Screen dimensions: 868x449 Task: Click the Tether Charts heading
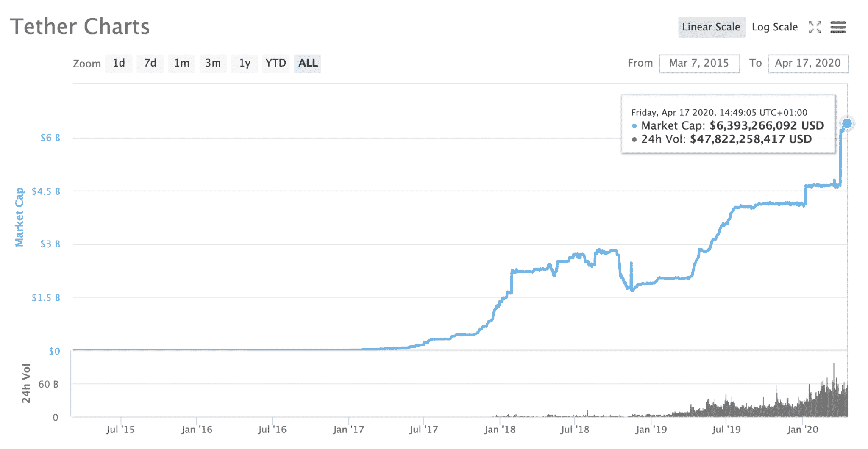(x=80, y=27)
